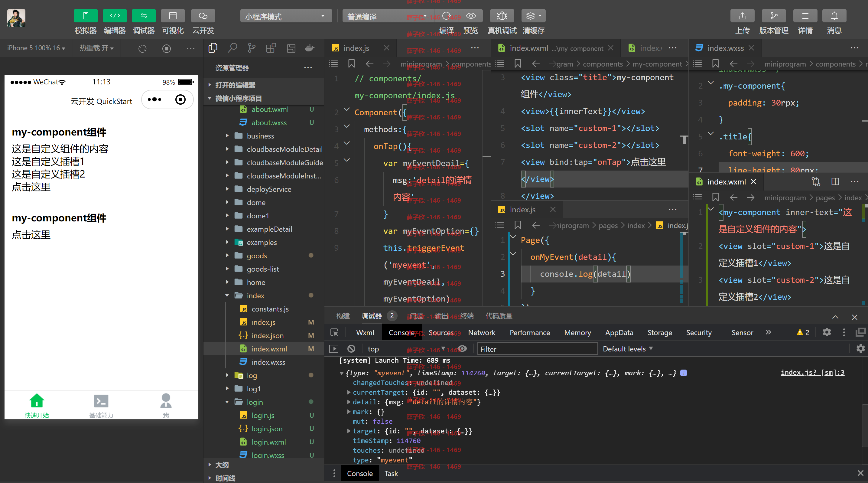The height and width of the screenshot is (483, 868).
Task: Tap 基础能力 tab in simulator
Action: click(x=101, y=406)
